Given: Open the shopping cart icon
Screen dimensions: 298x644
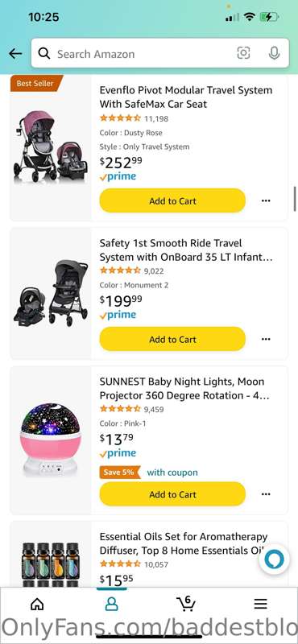Looking at the screenshot, I should tap(186, 603).
